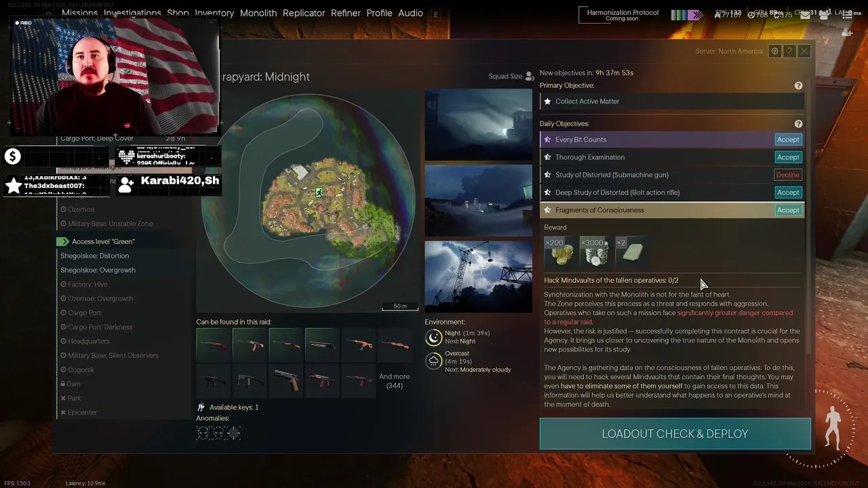
Task: Click the Squad Size person icon
Action: (x=529, y=76)
